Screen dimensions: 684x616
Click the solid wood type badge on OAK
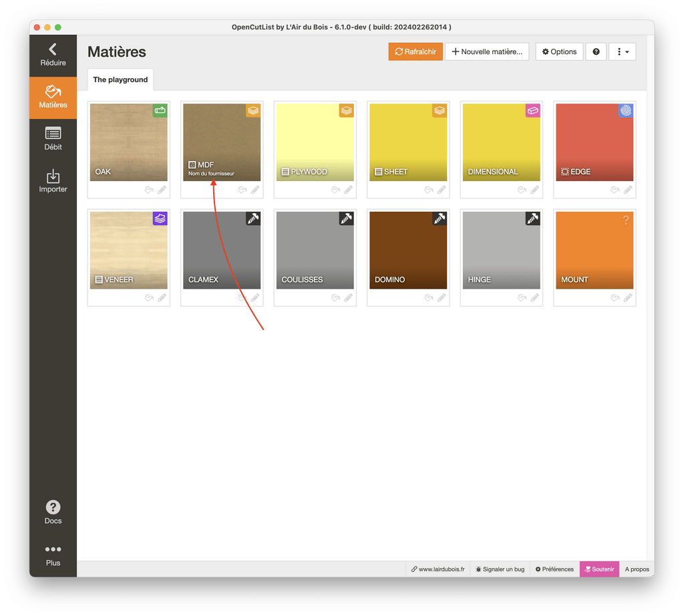[x=160, y=110]
